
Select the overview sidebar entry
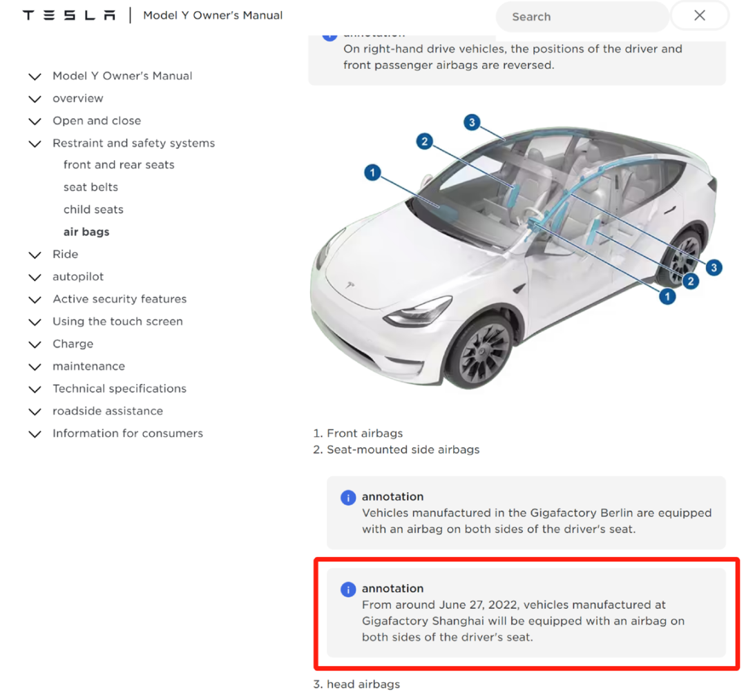coord(78,98)
